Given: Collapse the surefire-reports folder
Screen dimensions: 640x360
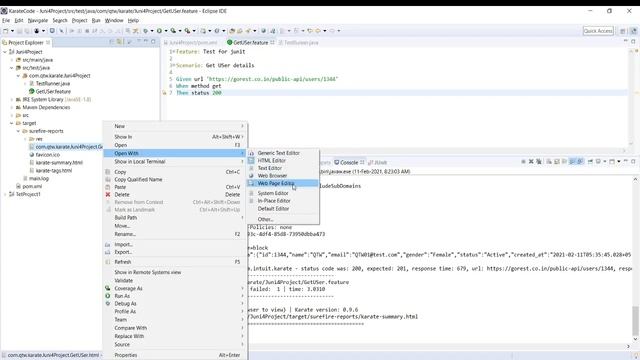Looking at the screenshot, I should 18,131.
